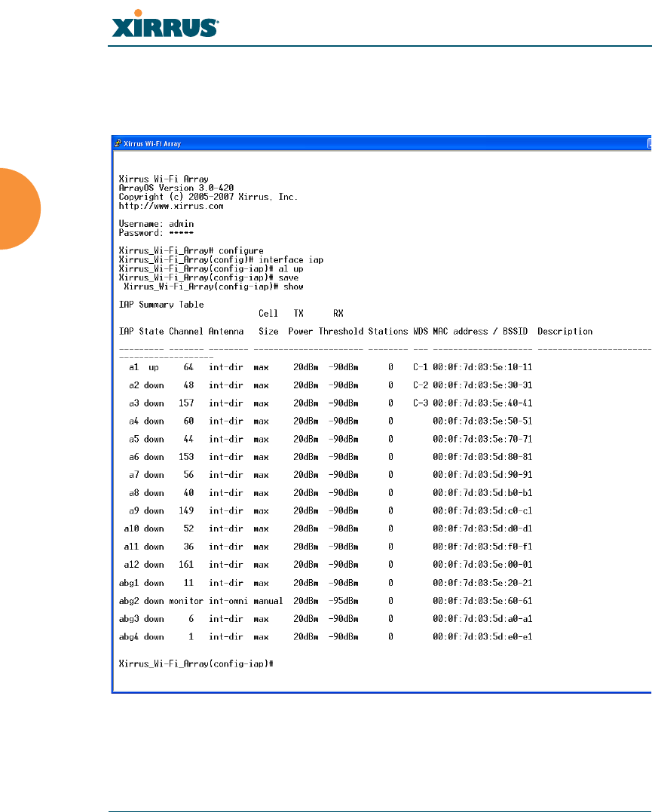652x812 pixels.
Task: Select the text 'Username: admin'
Action: tap(156, 224)
